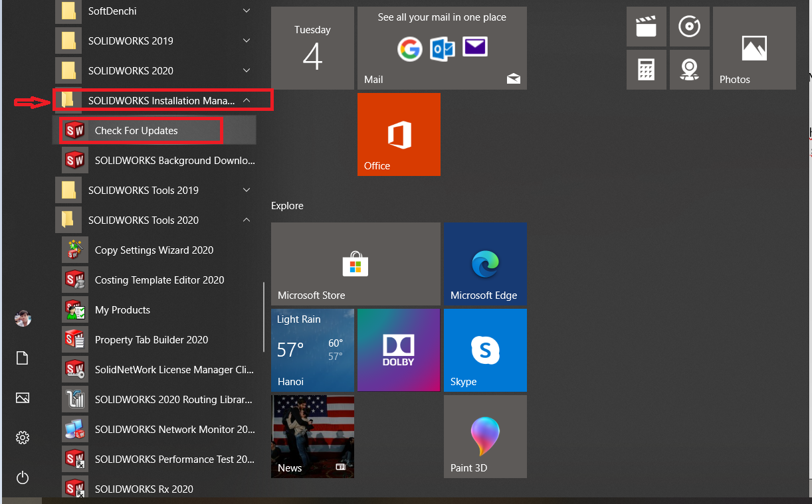This screenshot has width=812, height=504.
Task: Collapse the SOLIDWORKS Tools 2020 chevron
Action: click(247, 220)
